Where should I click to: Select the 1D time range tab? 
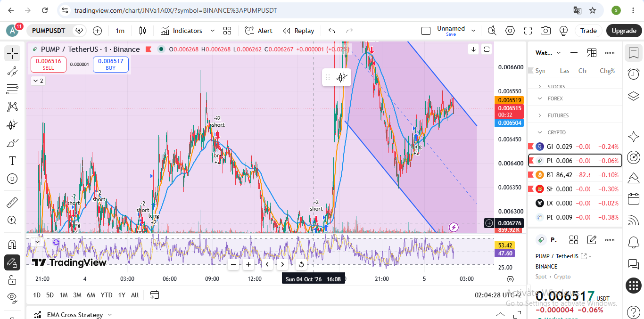[36, 295]
